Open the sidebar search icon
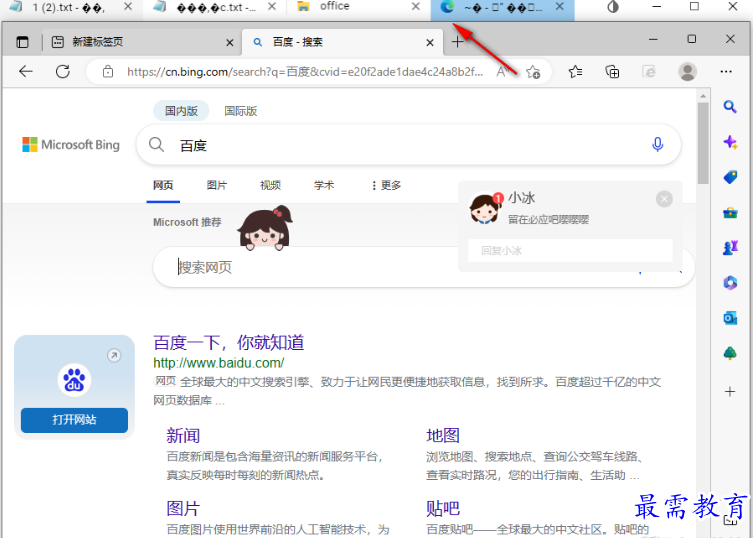756x538 pixels. (x=730, y=107)
